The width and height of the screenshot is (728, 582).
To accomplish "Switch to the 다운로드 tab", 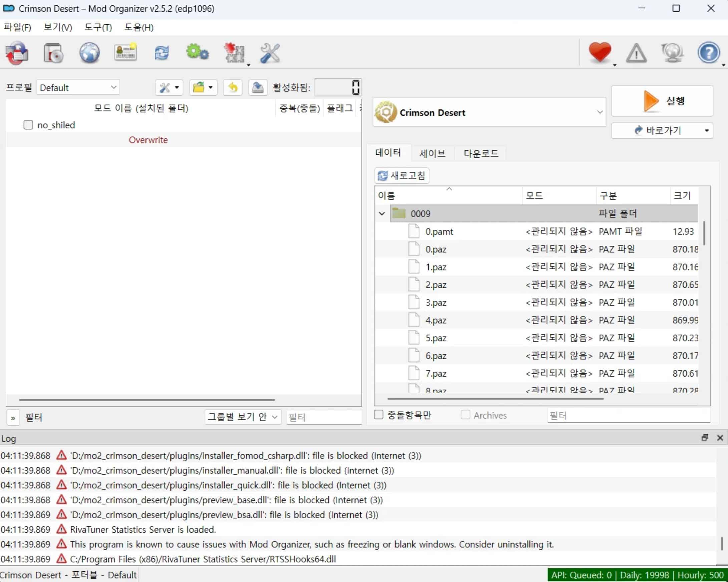I will 480,154.
